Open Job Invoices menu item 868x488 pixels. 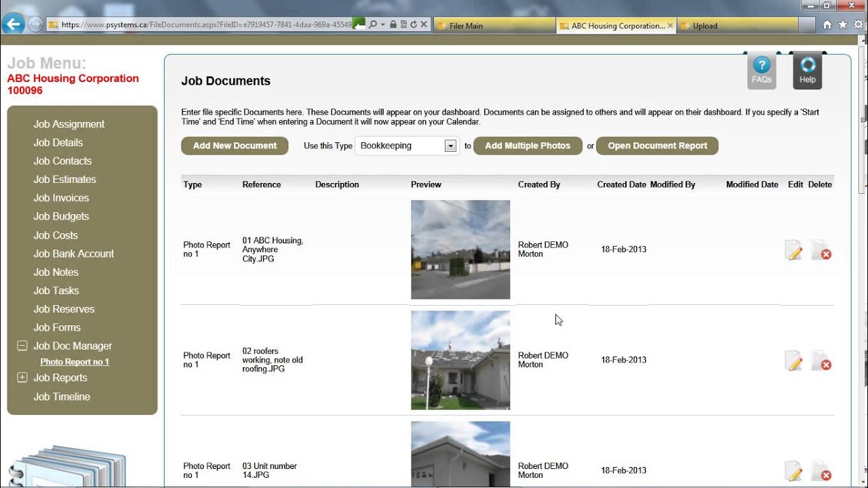(x=61, y=198)
